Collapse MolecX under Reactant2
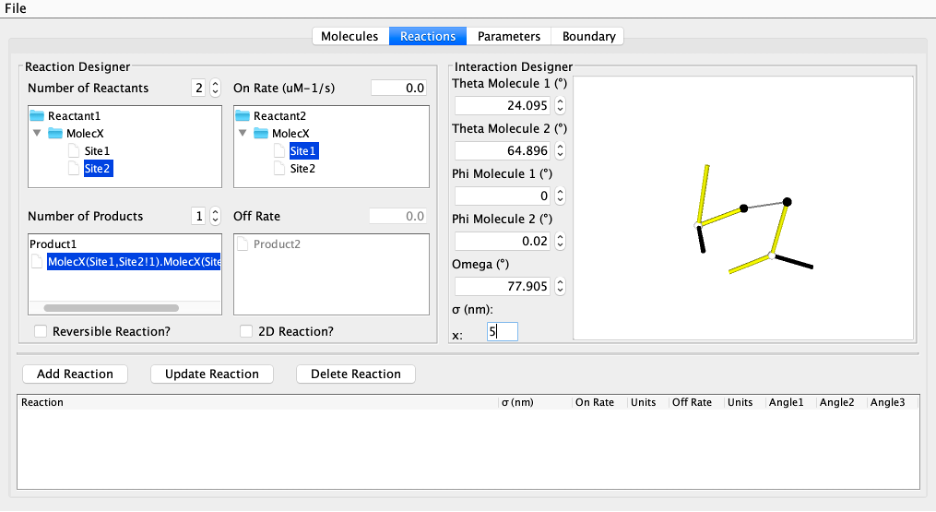 [x=242, y=133]
